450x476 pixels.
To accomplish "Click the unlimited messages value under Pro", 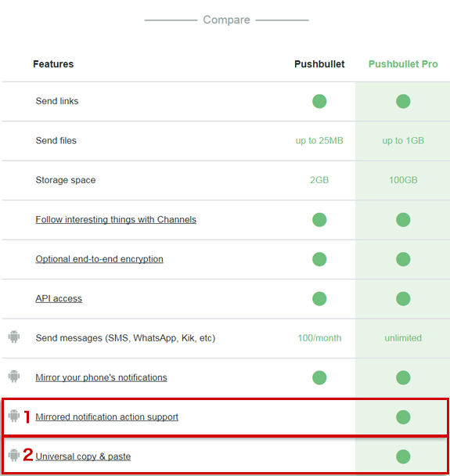I will 403,338.
